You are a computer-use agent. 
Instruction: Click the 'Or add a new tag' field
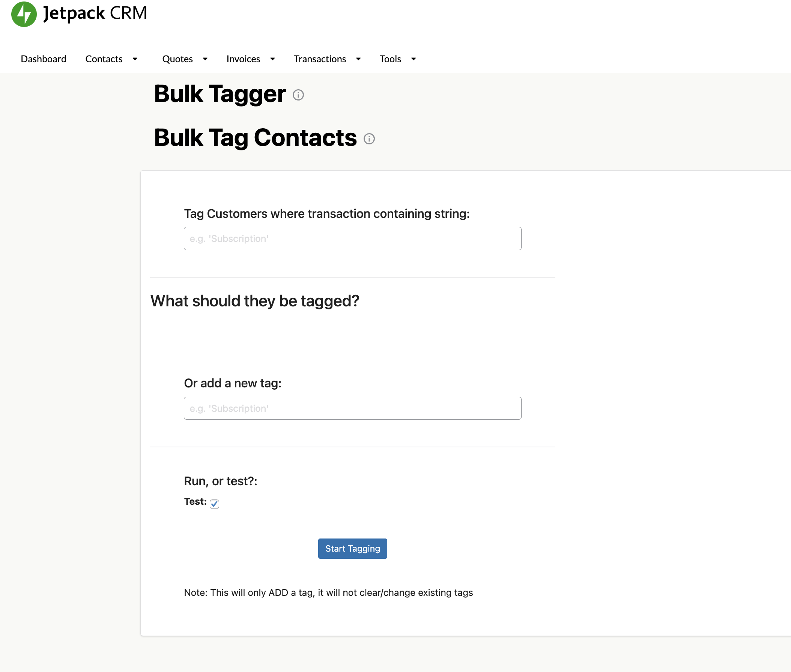(352, 408)
